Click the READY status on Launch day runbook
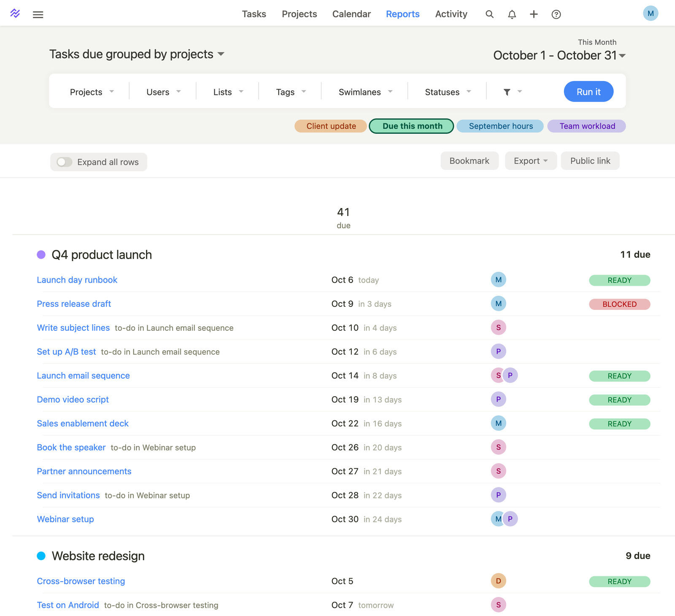 619,280
